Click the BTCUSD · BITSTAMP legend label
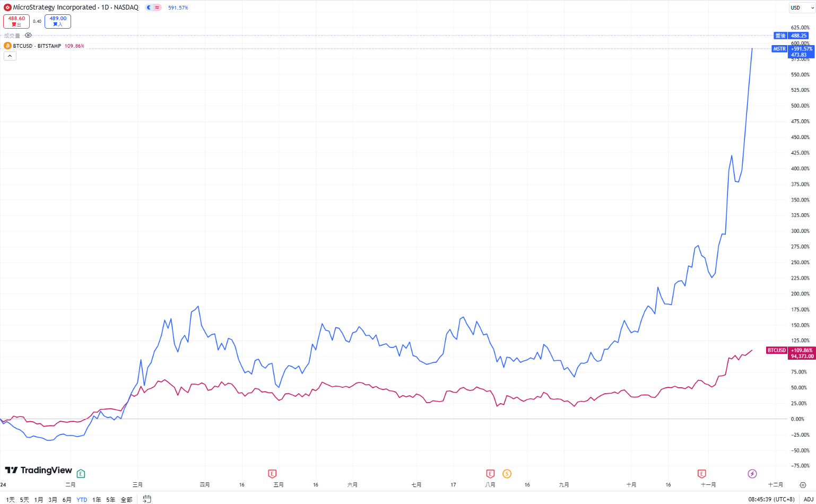This screenshot has width=816, height=504. tap(37, 46)
